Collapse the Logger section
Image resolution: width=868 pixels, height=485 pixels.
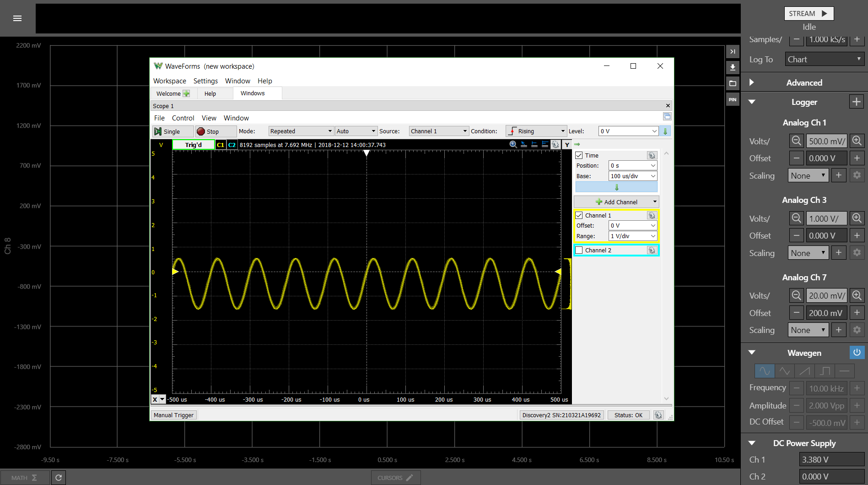click(751, 102)
